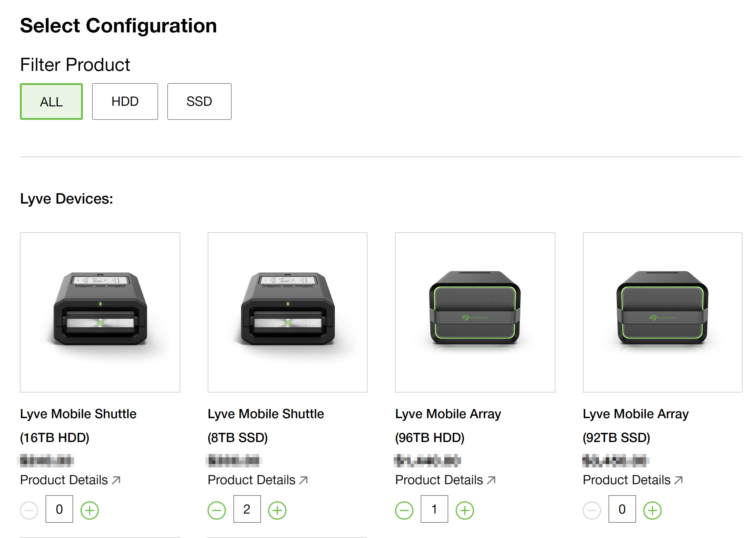View Product Details for 92TB SSD Array

(x=633, y=480)
